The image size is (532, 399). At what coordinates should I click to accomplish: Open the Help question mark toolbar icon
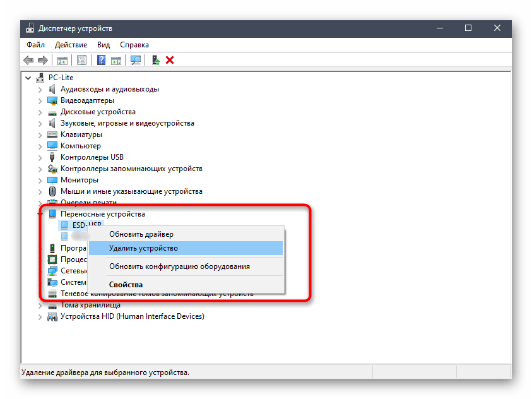(101, 60)
